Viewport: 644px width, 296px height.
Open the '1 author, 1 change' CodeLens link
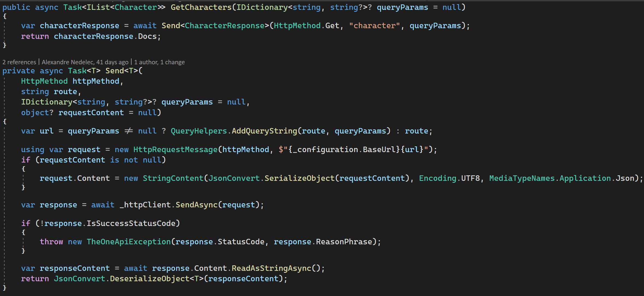tap(160, 62)
